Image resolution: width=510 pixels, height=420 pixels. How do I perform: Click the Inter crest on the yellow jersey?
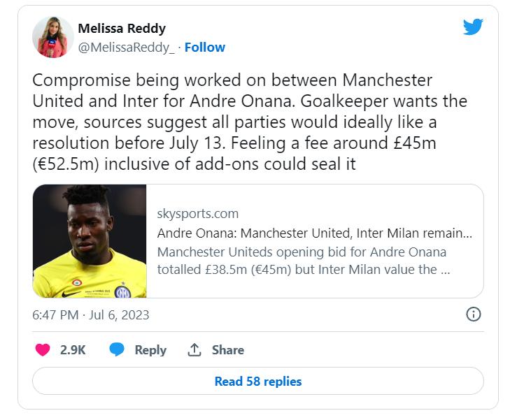(x=122, y=291)
